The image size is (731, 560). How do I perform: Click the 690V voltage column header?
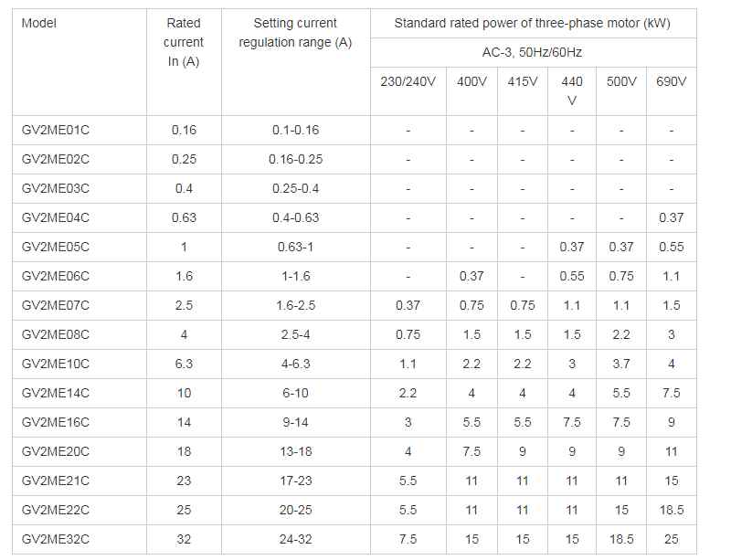[x=671, y=81]
